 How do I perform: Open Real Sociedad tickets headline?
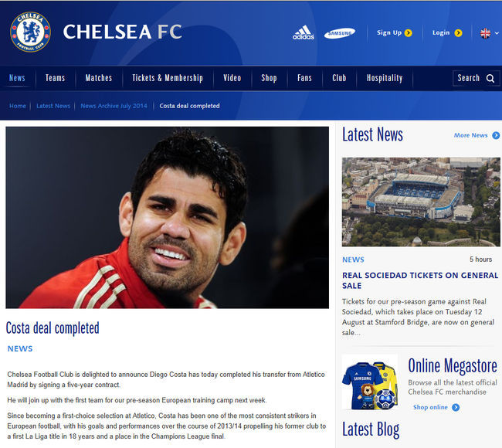pos(420,280)
